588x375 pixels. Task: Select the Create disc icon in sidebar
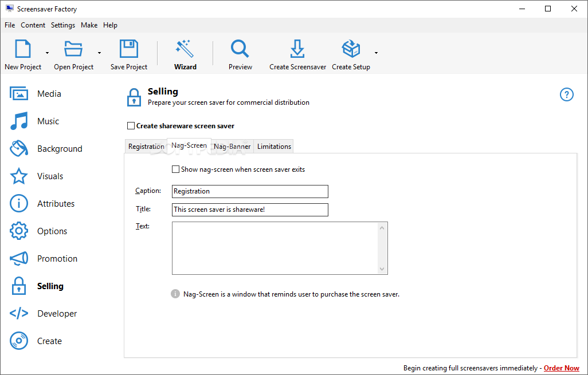(x=19, y=341)
